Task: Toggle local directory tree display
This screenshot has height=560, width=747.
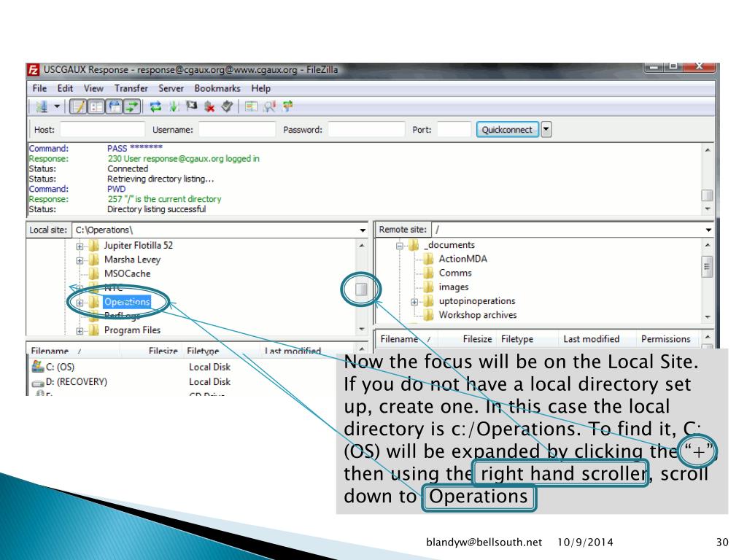Action: 96,106
